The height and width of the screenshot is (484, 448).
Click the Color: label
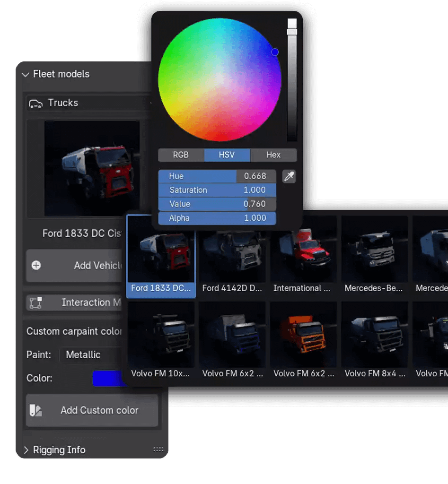pyautogui.click(x=39, y=378)
